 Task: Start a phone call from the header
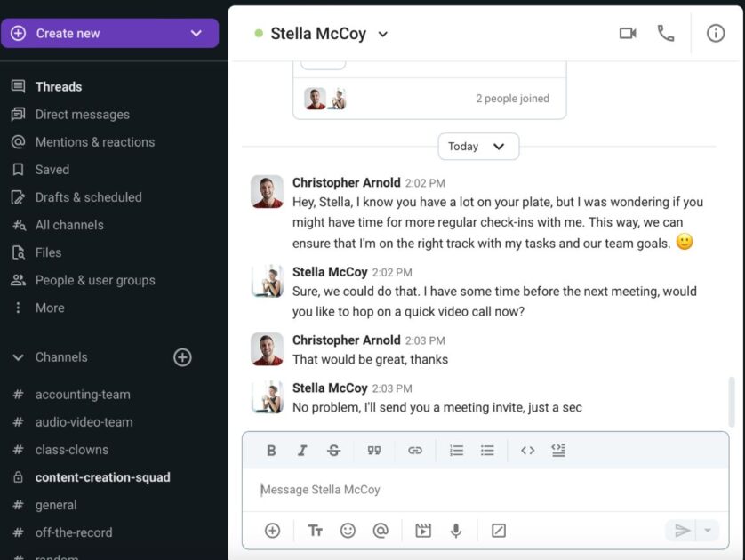coord(667,32)
